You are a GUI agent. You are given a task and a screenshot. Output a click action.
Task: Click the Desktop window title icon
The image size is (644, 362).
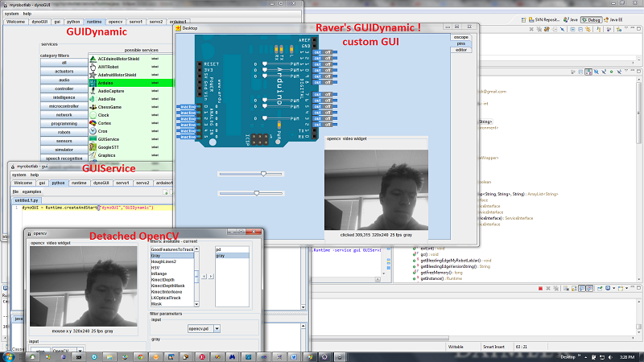point(178,28)
